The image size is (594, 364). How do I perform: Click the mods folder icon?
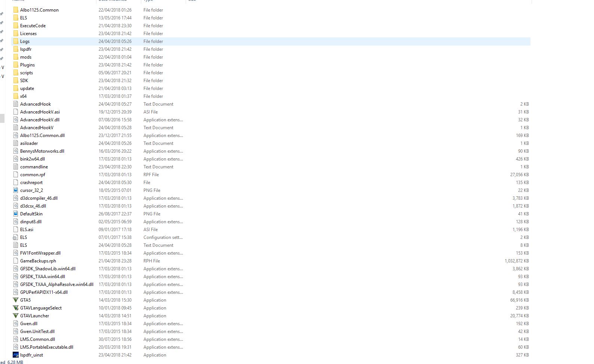click(x=16, y=57)
